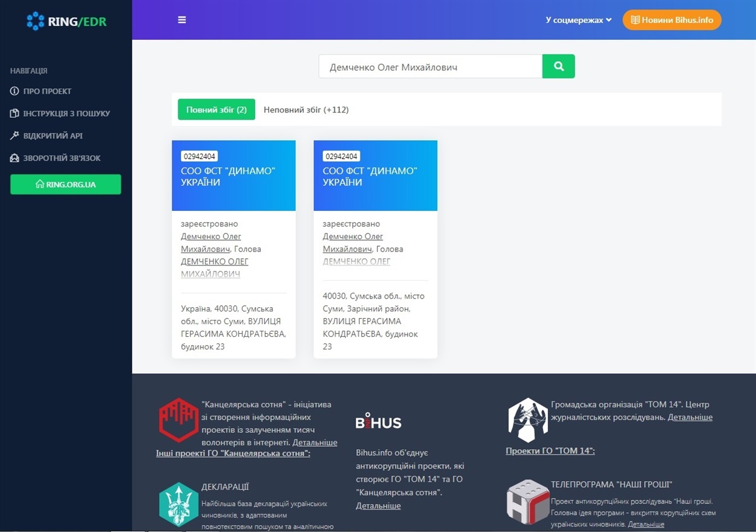Image resolution: width=756 pixels, height=532 pixels.
Task: Click Детальніше link next to ТОМ 14 description
Action: pos(690,417)
